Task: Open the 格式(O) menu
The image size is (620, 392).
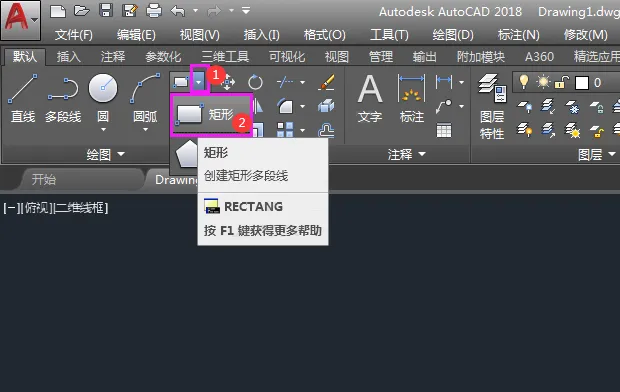Action: [324, 35]
